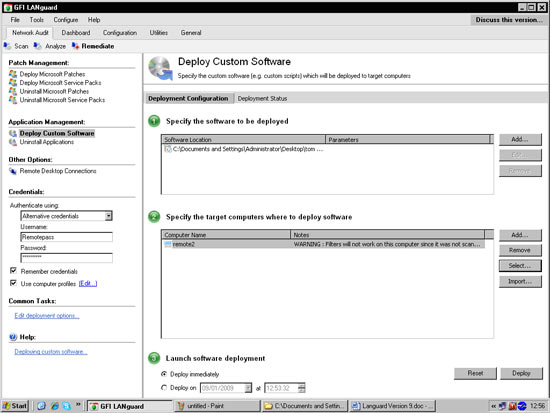Click the Skype quick launch icon
The width and height of the screenshot is (550, 413).
pyautogui.click(x=67, y=406)
